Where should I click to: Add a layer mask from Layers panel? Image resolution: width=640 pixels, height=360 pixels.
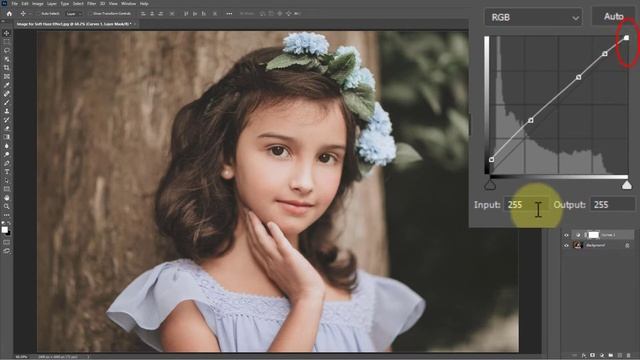593,356
